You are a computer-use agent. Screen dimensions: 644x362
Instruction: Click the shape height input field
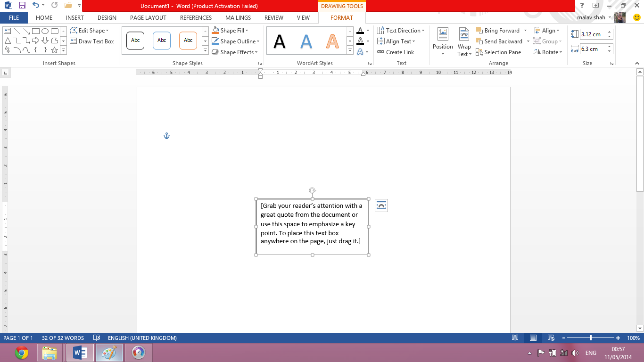click(594, 34)
